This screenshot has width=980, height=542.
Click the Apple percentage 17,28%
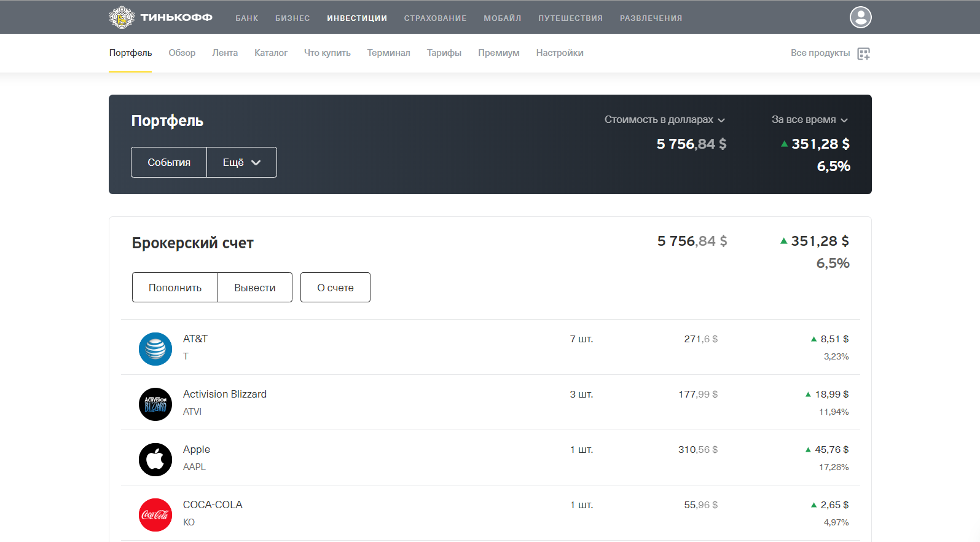(x=834, y=467)
